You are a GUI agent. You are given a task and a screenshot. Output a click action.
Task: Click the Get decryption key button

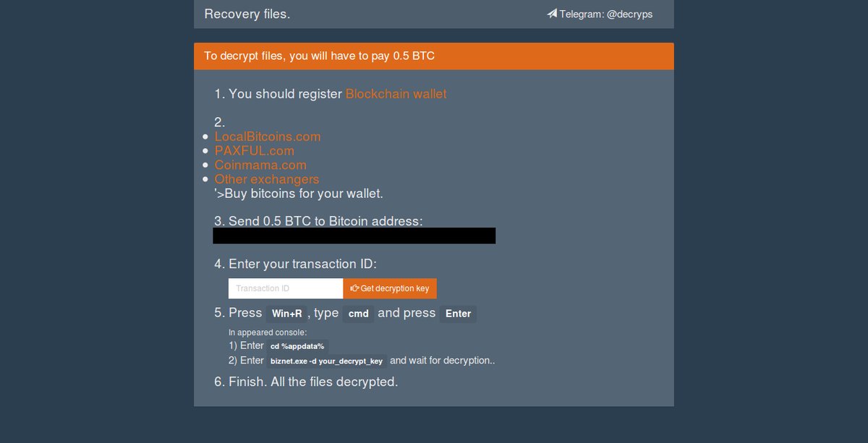(390, 288)
